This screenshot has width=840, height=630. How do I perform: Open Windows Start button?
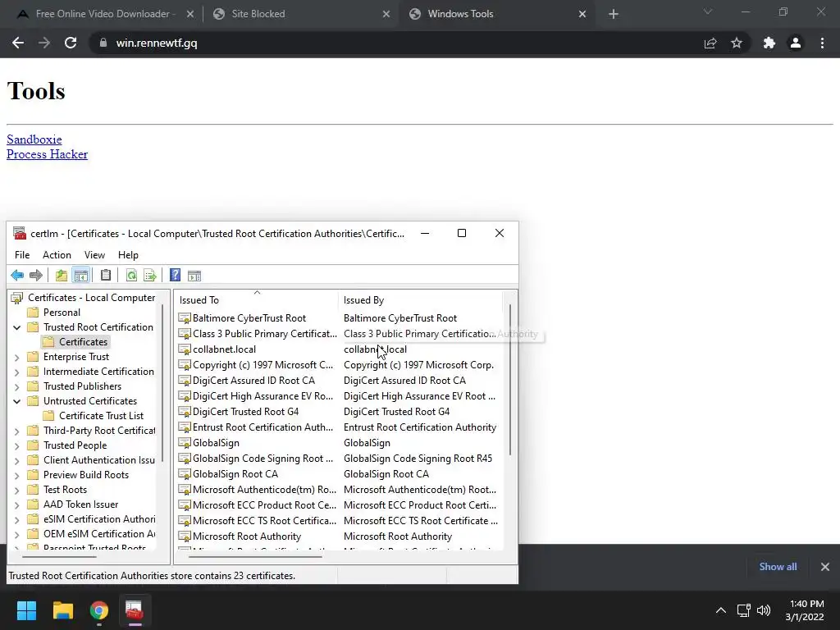[26, 610]
